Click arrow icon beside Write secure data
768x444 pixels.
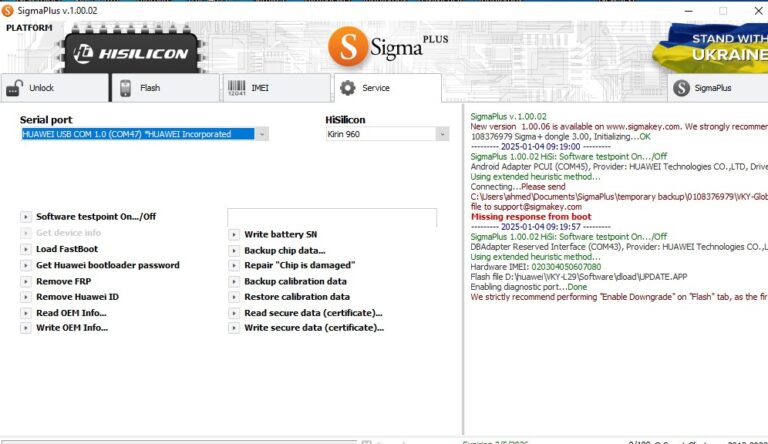(234, 328)
